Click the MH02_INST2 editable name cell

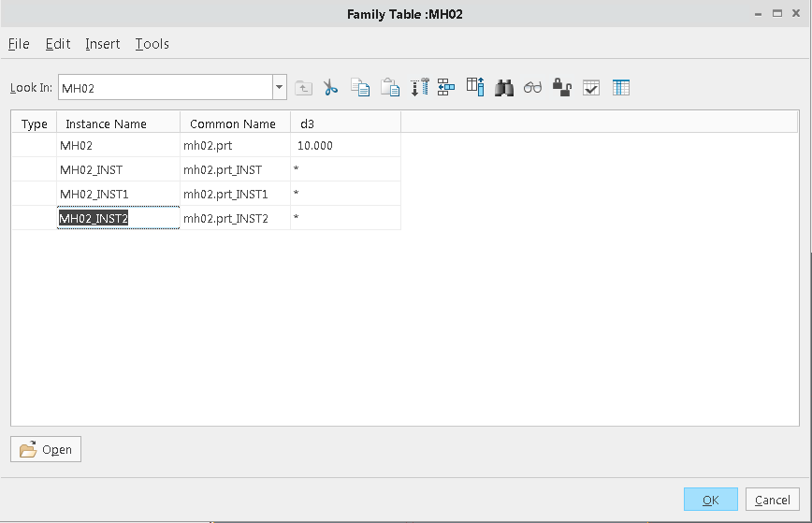[x=118, y=218]
